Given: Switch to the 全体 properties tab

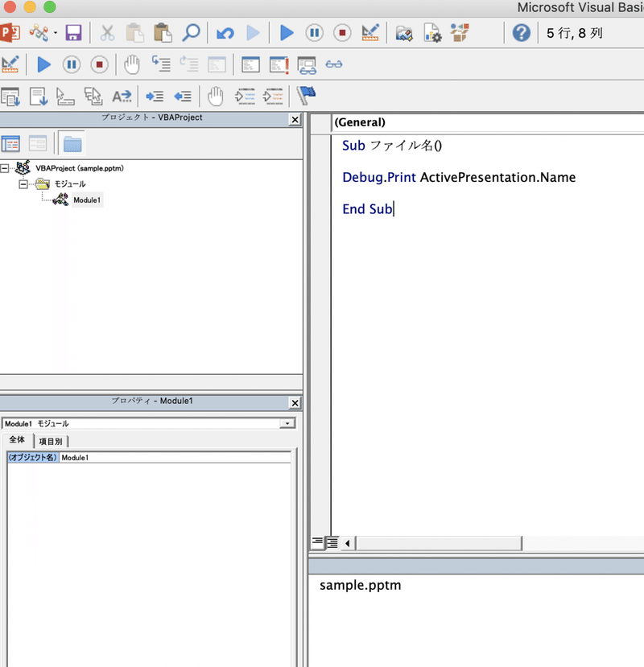Looking at the screenshot, I should [17, 440].
